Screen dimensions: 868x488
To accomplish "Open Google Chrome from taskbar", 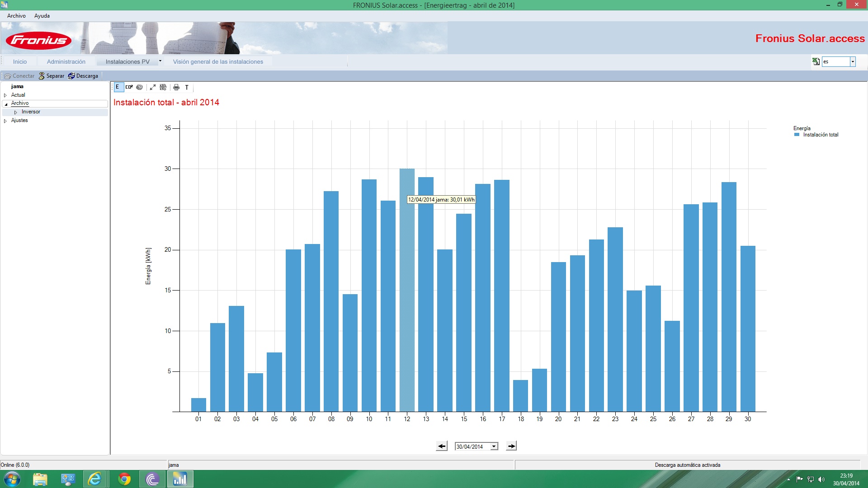I will point(124,479).
